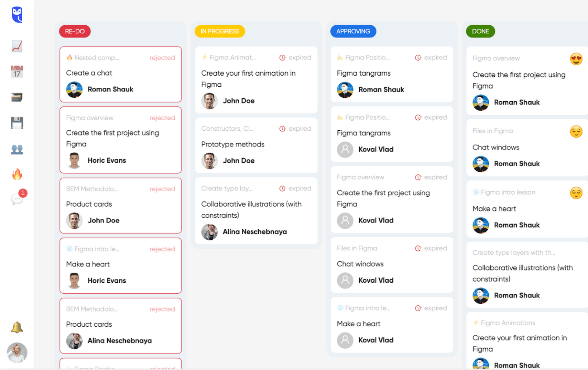Viewport: 588px width, 370px height.
Task: Click expired status on Figma Animat card
Action: [295, 58]
